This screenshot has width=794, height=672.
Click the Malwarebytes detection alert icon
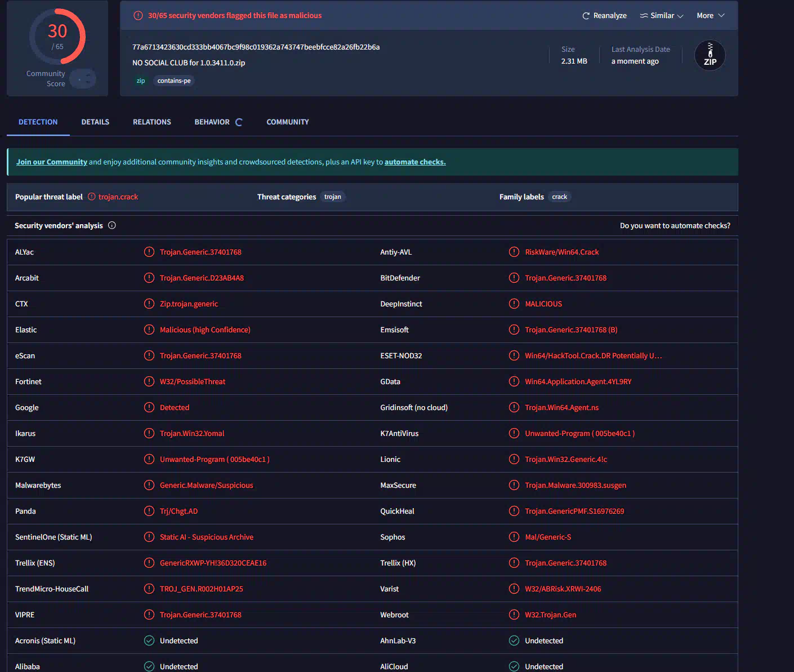(149, 485)
